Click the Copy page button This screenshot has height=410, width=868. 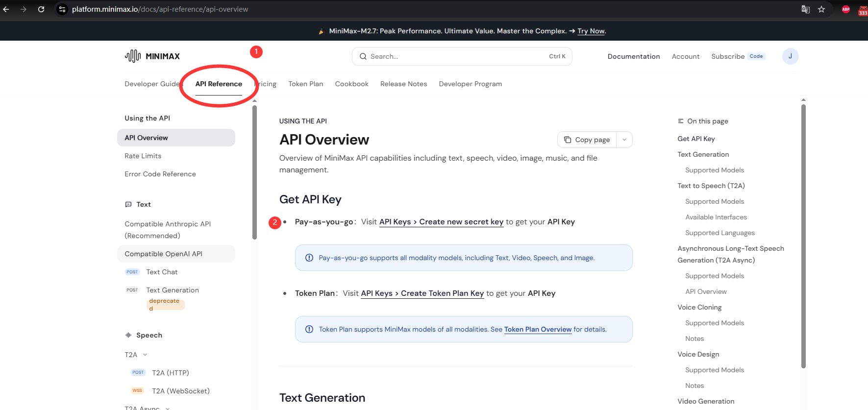[587, 140]
